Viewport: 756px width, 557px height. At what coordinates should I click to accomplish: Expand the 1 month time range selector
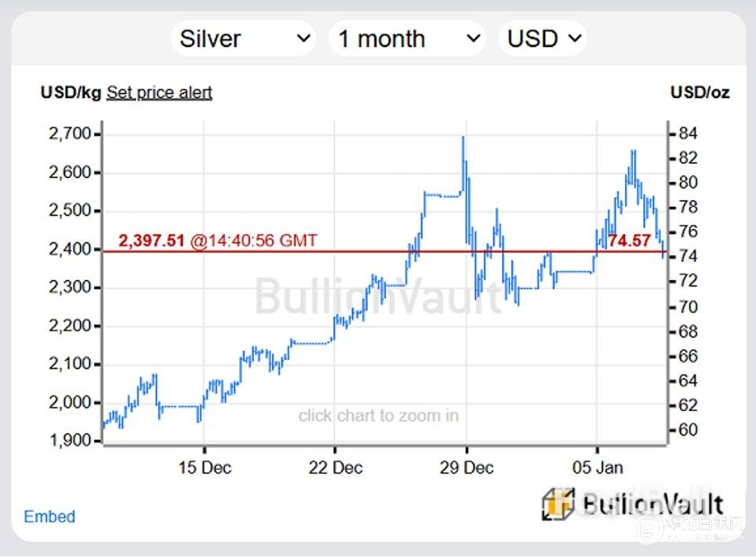point(409,38)
